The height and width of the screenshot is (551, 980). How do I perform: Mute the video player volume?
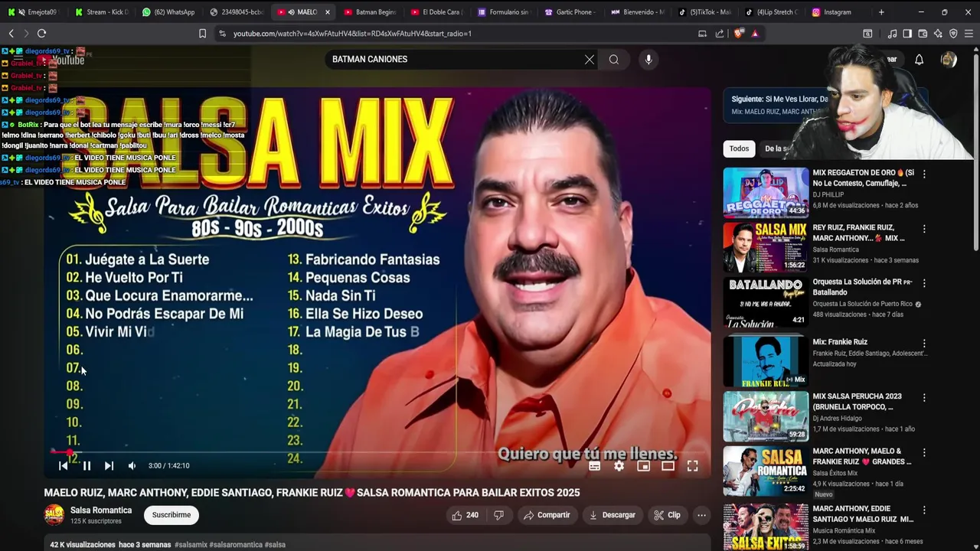[132, 465]
